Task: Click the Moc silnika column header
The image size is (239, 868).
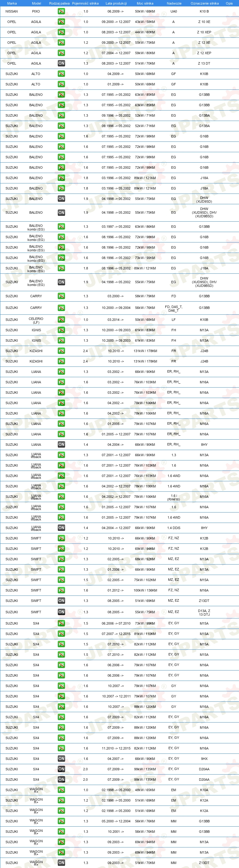Action: coord(145,3)
